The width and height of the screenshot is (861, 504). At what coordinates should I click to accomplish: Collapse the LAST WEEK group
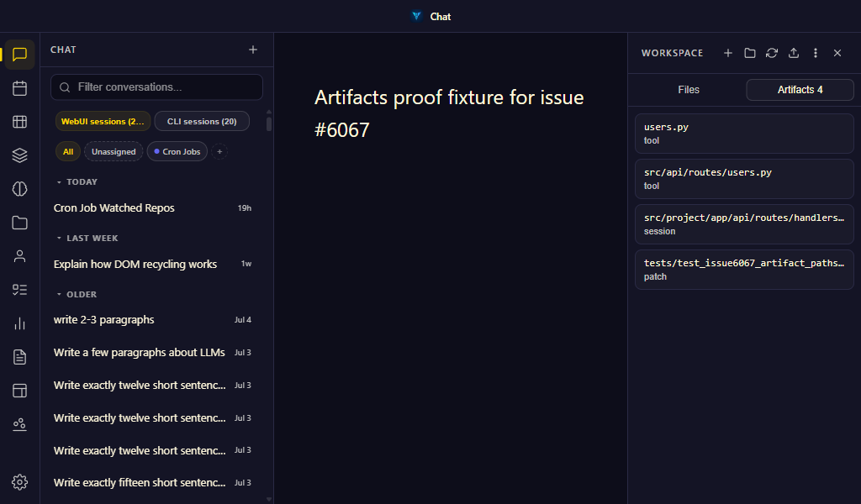87,238
